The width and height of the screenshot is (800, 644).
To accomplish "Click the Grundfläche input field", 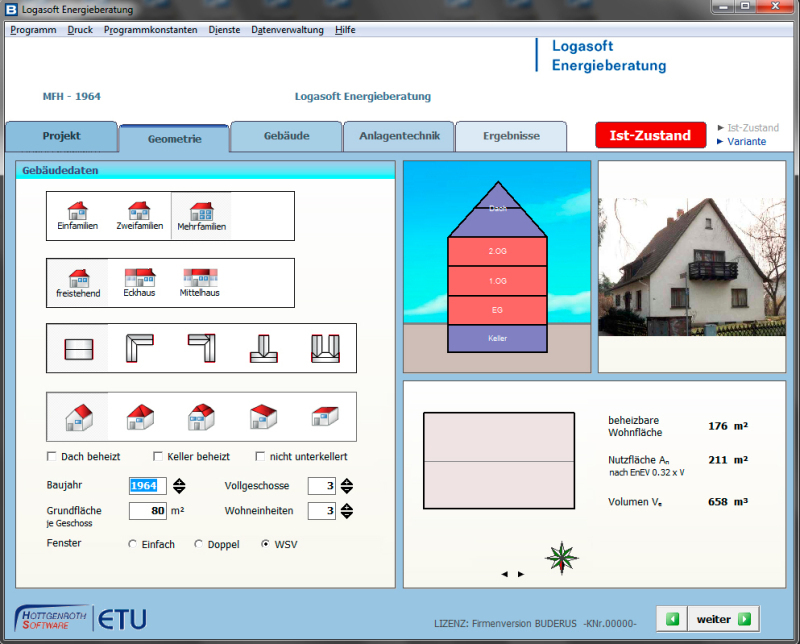I will pyautogui.click(x=147, y=510).
